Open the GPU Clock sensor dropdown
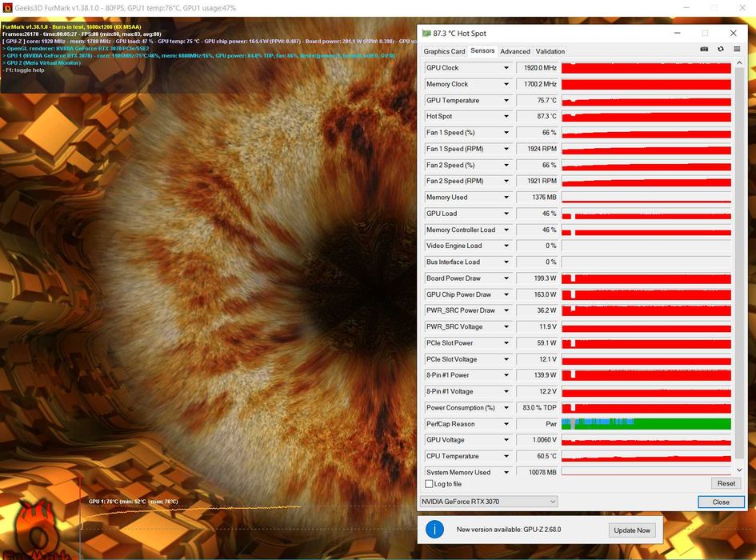Image resolution: width=756 pixels, height=560 pixels. click(x=506, y=68)
